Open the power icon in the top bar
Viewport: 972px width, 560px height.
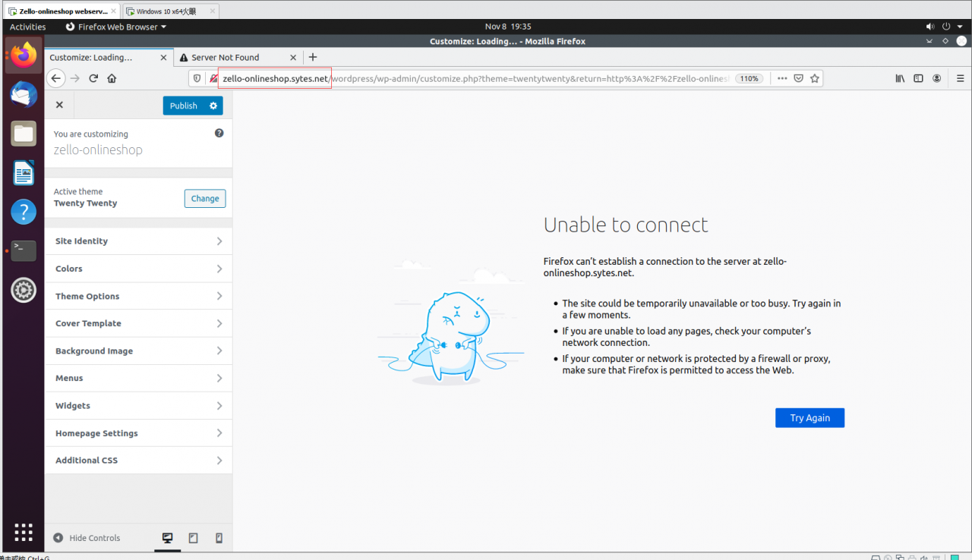945,27
